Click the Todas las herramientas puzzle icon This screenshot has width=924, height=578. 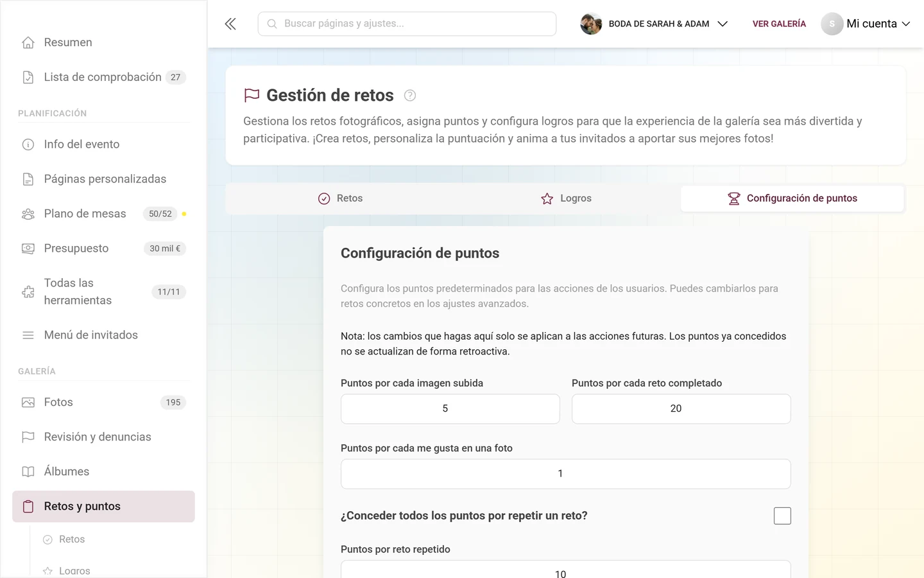(28, 292)
